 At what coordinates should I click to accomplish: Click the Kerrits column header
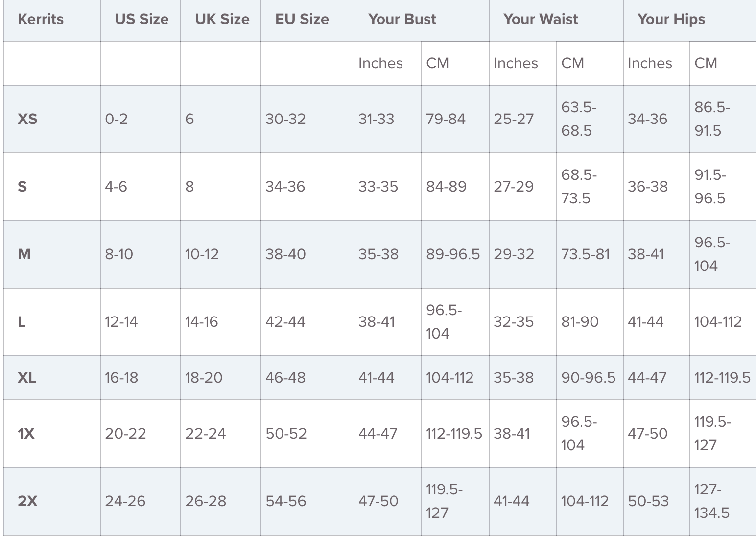pos(41,19)
